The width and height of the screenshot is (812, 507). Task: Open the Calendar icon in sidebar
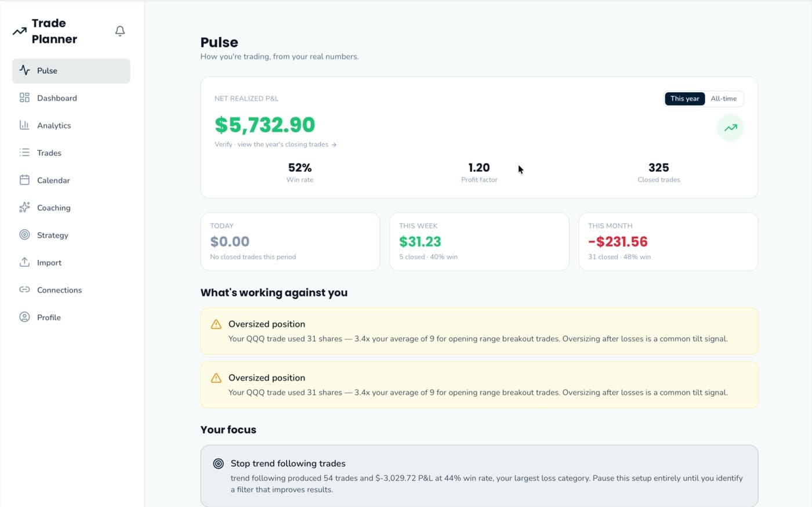(x=24, y=180)
